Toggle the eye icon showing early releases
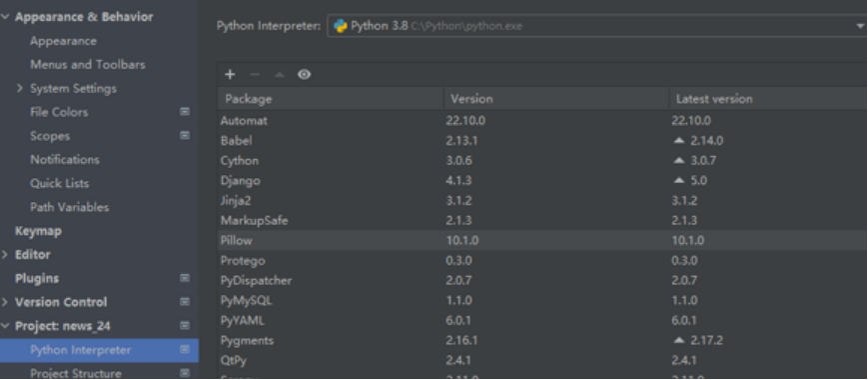Viewport: 868px width, 380px height. 304,75
